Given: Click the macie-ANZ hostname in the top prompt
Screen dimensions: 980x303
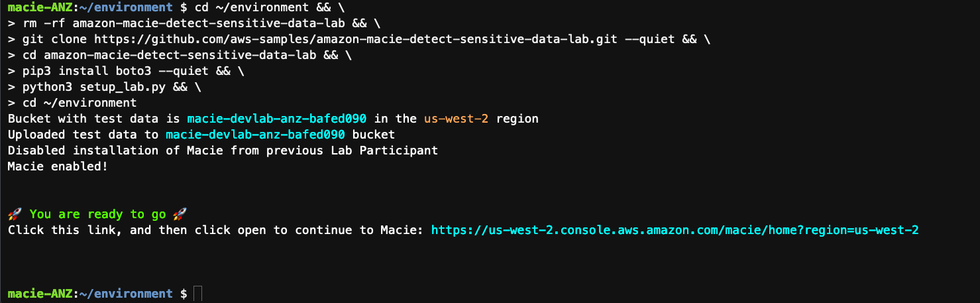Looking at the screenshot, I should pyautogui.click(x=40, y=8).
